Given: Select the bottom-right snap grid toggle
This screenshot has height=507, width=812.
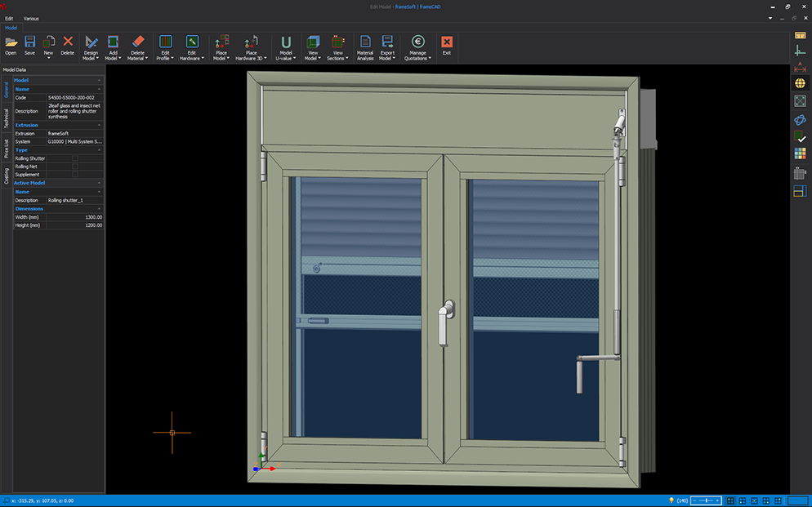Looking at the screenshot, I should point(766,500).
